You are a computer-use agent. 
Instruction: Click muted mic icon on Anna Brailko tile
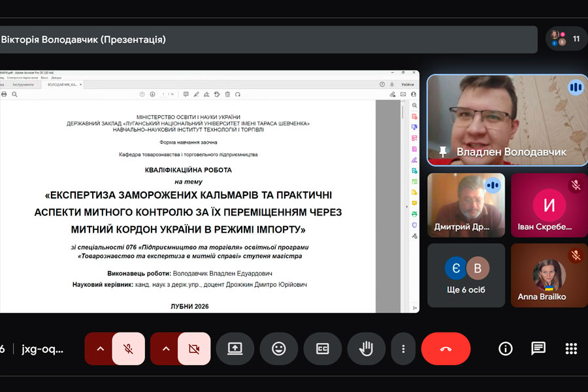(576, 255)
